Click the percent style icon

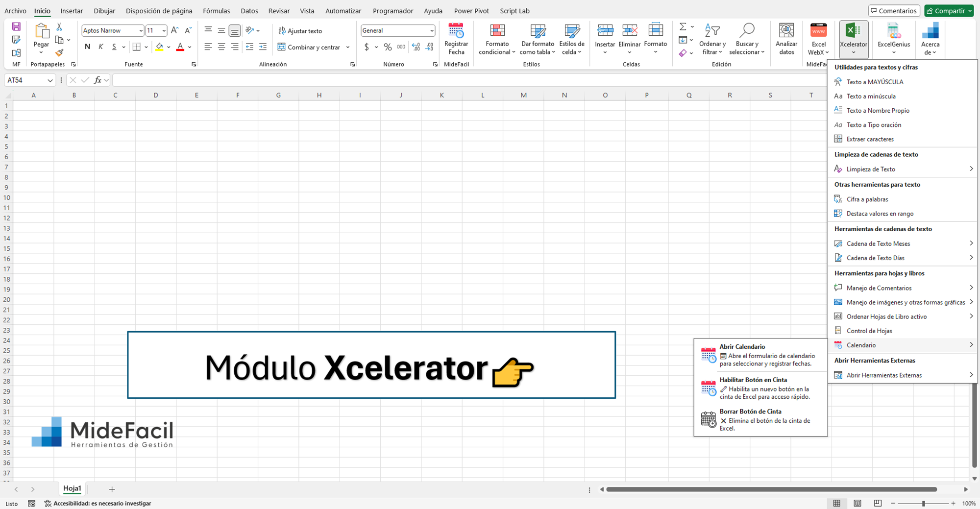click(x=388, y=47)
